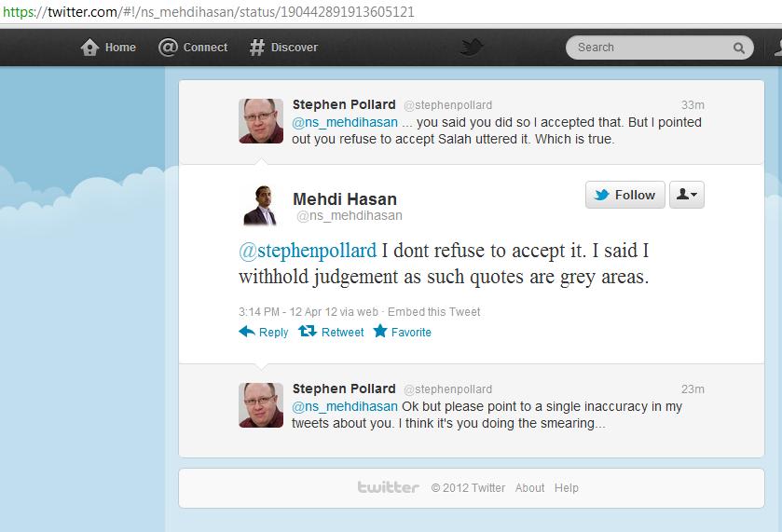Image resolution: width=782 pixels, height=532 pixels.
Task: Click the @stephenpollard mention in main tweet
Action: (x=309, y=251)
